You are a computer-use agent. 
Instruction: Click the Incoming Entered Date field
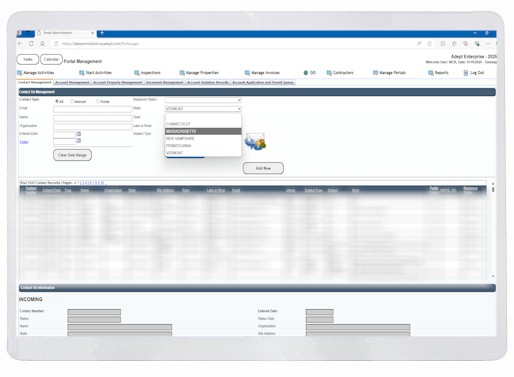click(x=319, y=312)
